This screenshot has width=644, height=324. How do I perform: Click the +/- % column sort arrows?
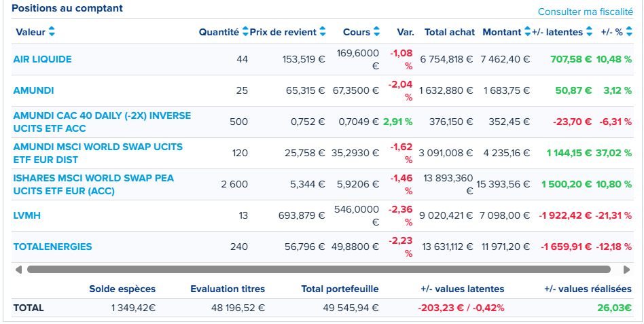[x=628, y=32]
